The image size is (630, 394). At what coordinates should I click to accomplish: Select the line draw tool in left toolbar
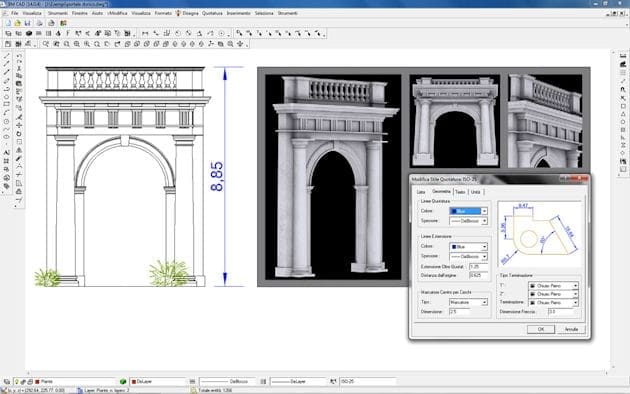click(6, 56)
